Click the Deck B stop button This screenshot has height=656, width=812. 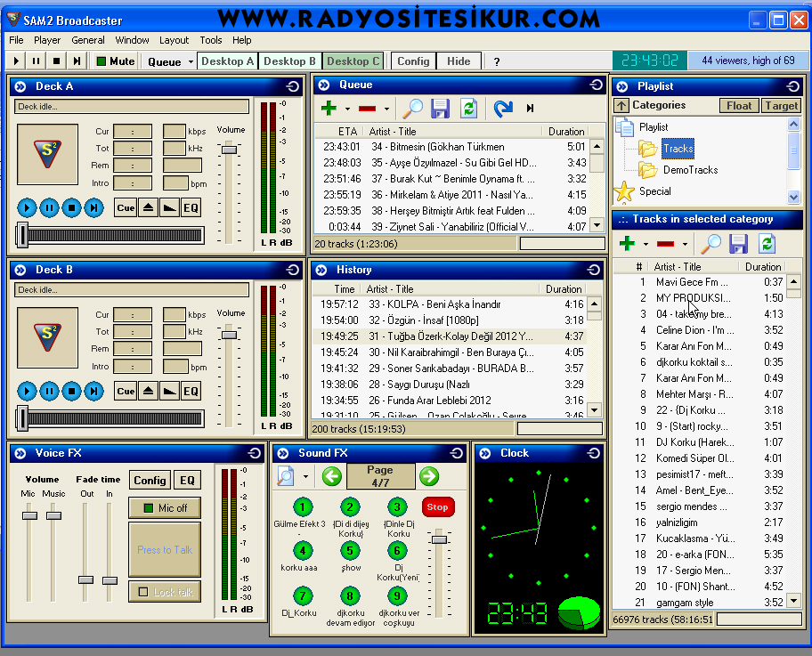point(71,392)
